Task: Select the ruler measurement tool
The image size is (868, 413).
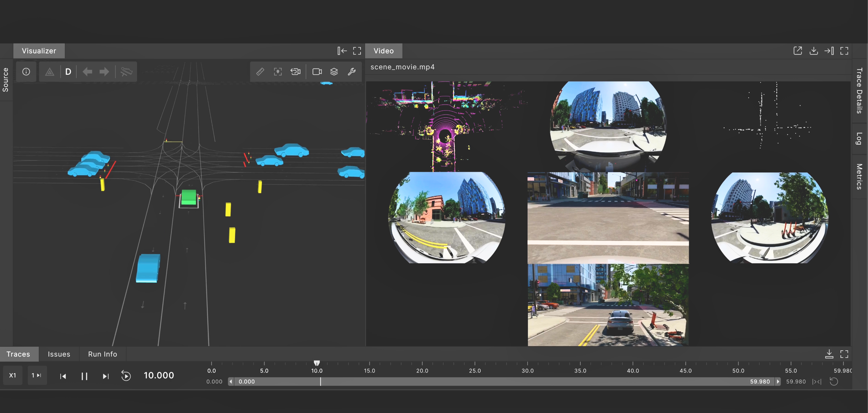Action: [x=260, y=72]
